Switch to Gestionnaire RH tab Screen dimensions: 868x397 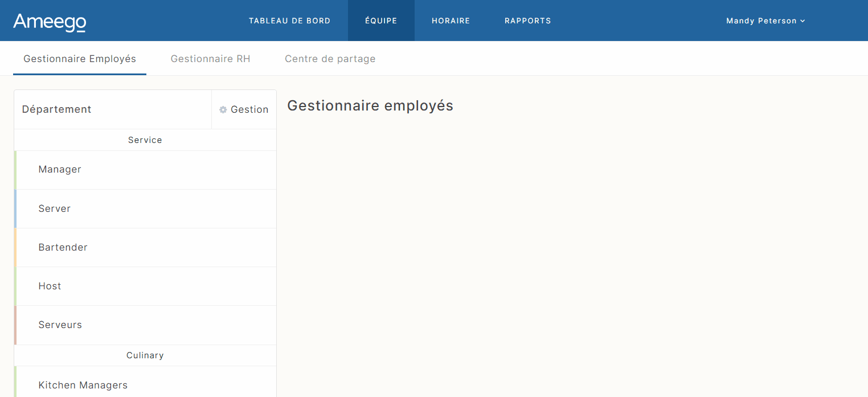(210, 59)
